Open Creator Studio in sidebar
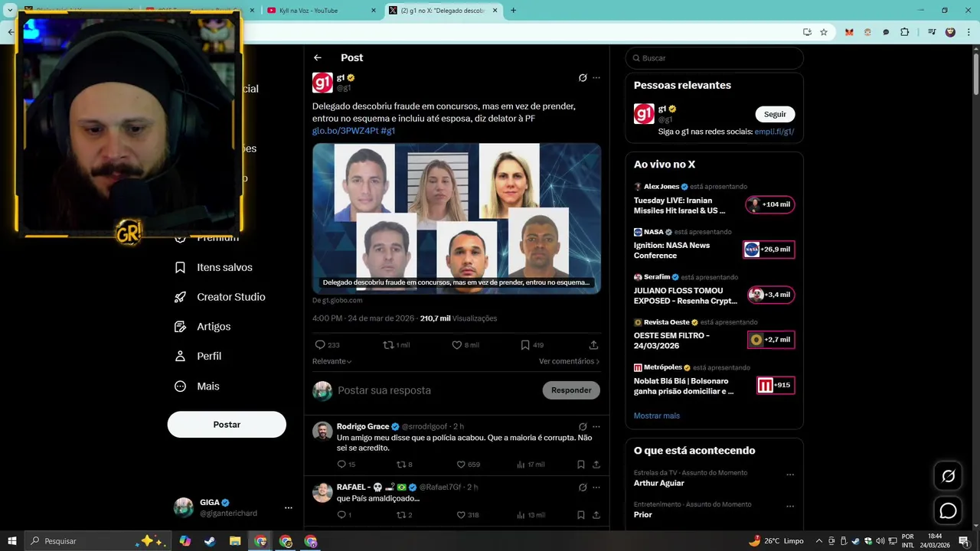The height and width of the screenshot is (551, 980). (220, 297)
